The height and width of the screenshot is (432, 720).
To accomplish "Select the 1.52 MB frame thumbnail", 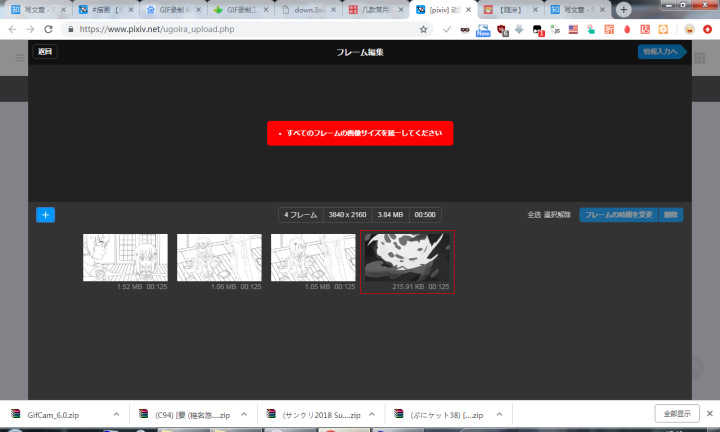I will click(x=125, y=258).
